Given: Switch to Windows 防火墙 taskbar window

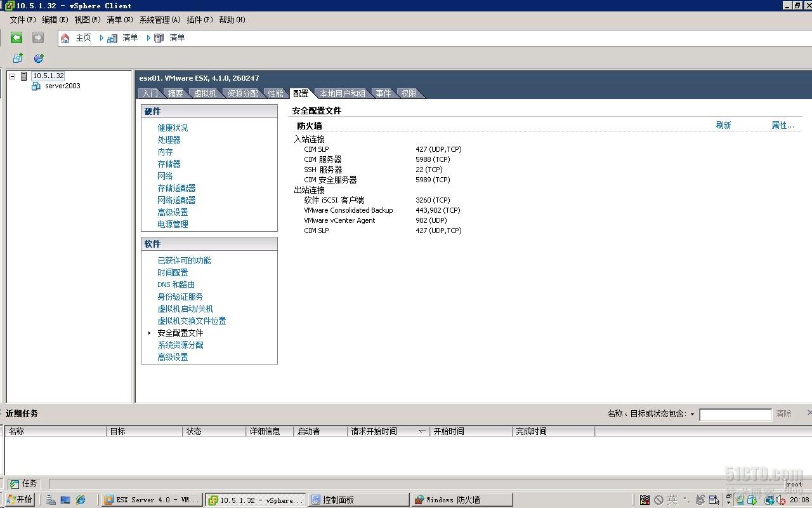Looking at the screenshot, I should tap(462, 500).
